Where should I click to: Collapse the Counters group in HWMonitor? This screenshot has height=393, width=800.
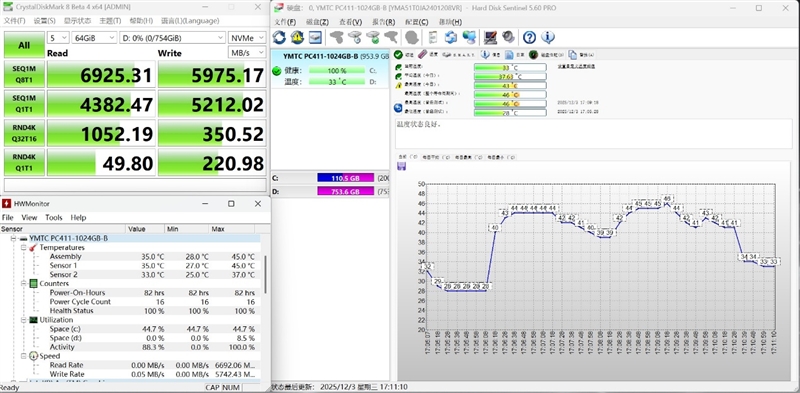point(23,283)
